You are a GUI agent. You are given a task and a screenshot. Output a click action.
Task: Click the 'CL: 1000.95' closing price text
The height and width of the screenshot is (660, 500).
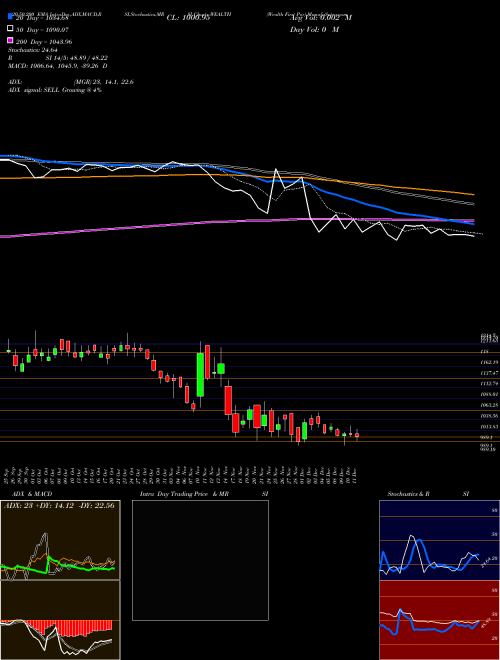click(x=188, y=18)
